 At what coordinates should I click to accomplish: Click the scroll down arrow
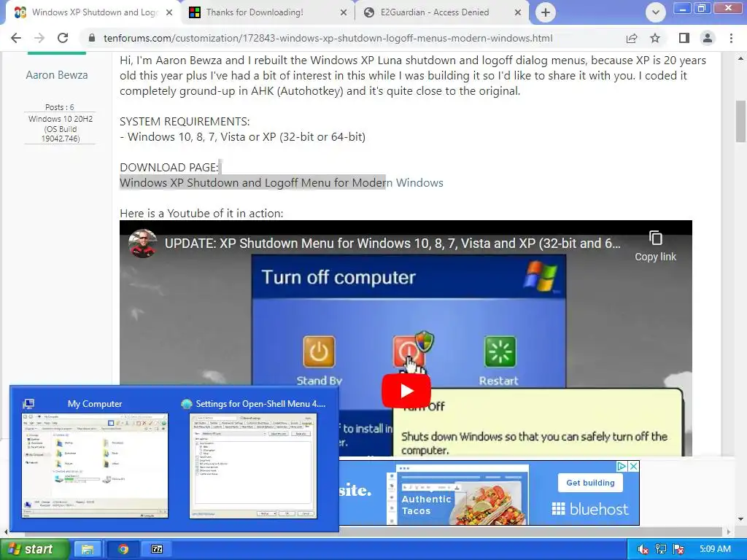click(740, 519)
